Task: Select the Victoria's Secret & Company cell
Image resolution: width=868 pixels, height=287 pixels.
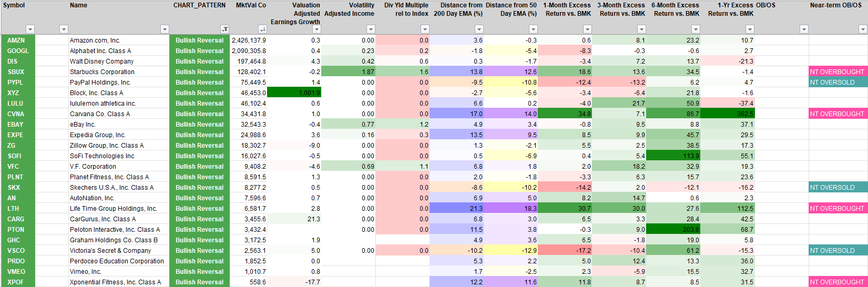Action: coord(119,251)
